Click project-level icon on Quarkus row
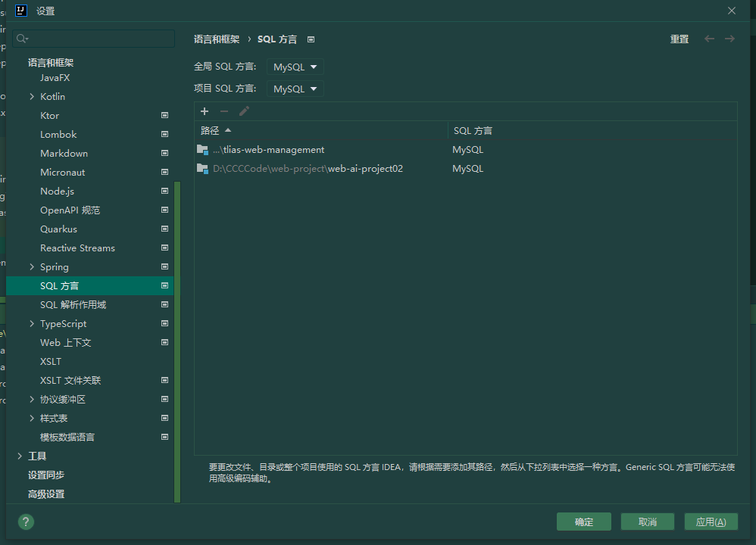 pyautogui.click(x=164, y=229)
